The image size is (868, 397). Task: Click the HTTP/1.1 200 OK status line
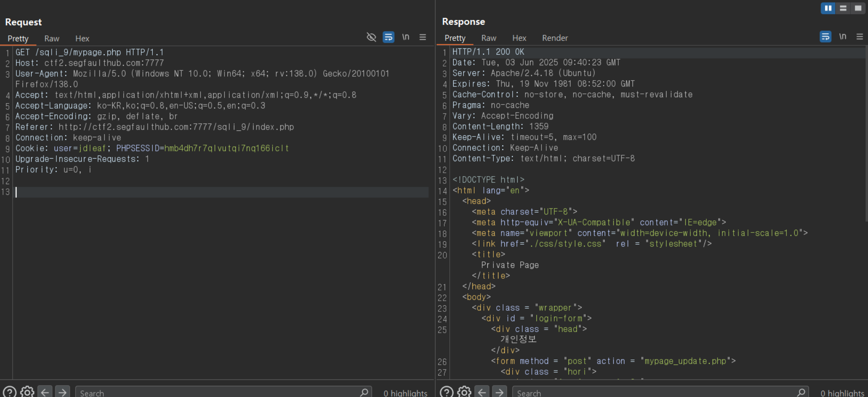point(488,52)
